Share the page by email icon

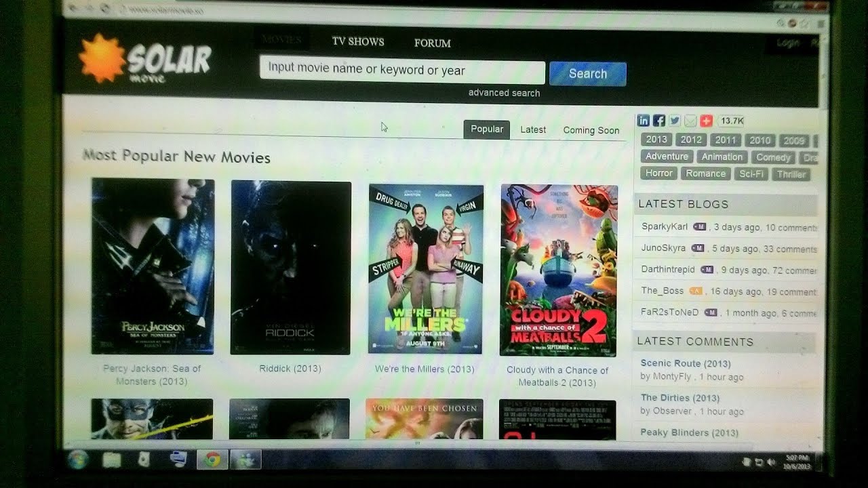click(690, 121)
